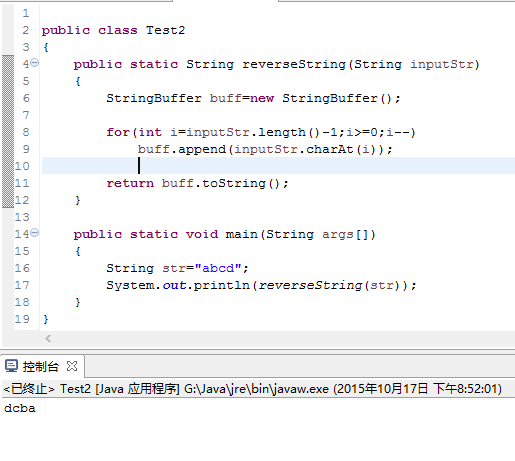Click public keyword on line 2

pyautogui.click(x=66, y=31)
